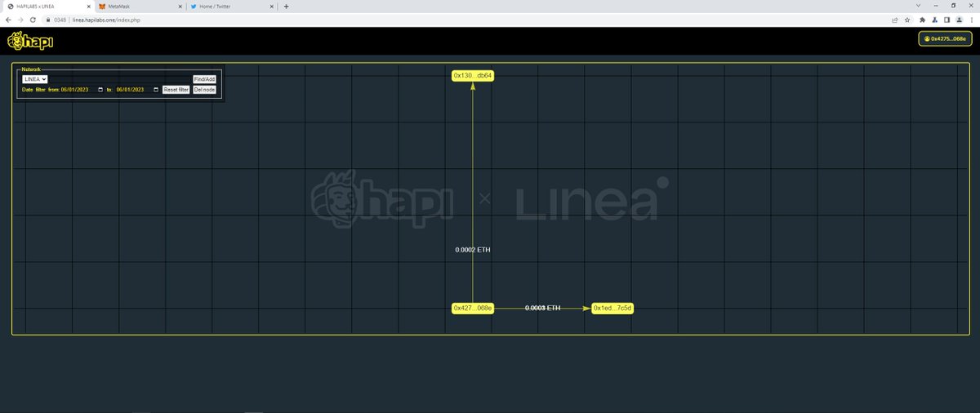Click the Reset filter button
980x413 pixels.
[176, 90]
